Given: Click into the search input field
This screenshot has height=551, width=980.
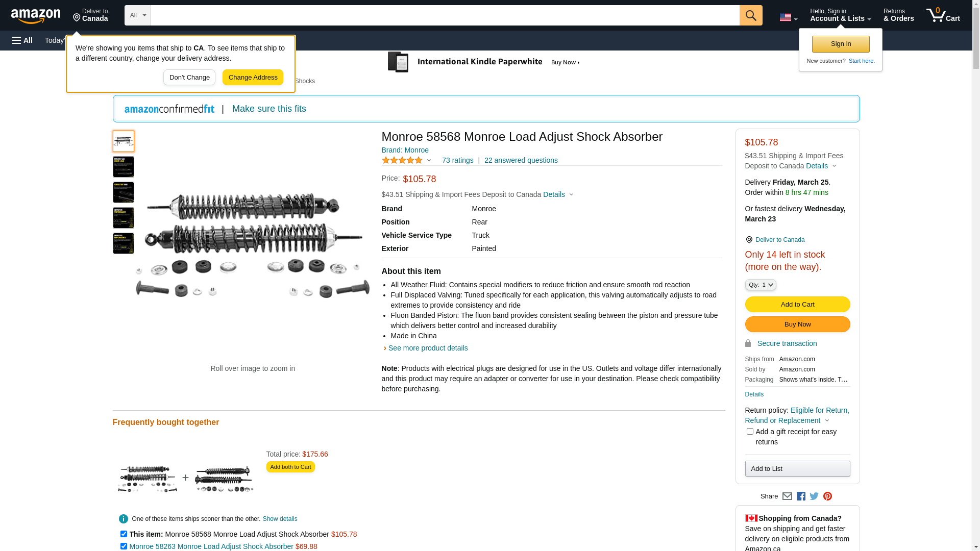Looking at the screenshot, I should tap(444, 15).
